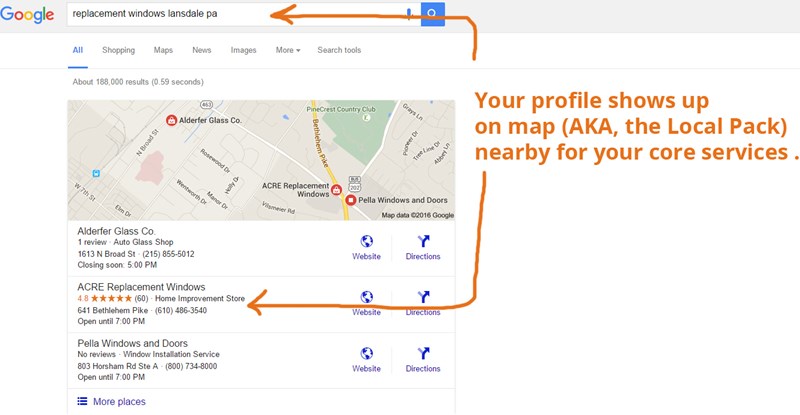
Task: Open Alderfer Glass Co. website globe icon
Action: pyautogui.click(x=366, y=242)
